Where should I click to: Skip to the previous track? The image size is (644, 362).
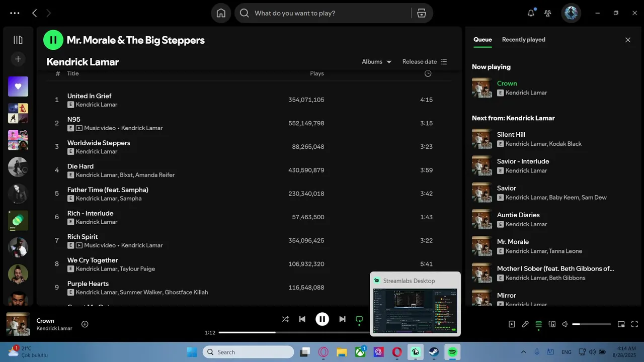302,319
